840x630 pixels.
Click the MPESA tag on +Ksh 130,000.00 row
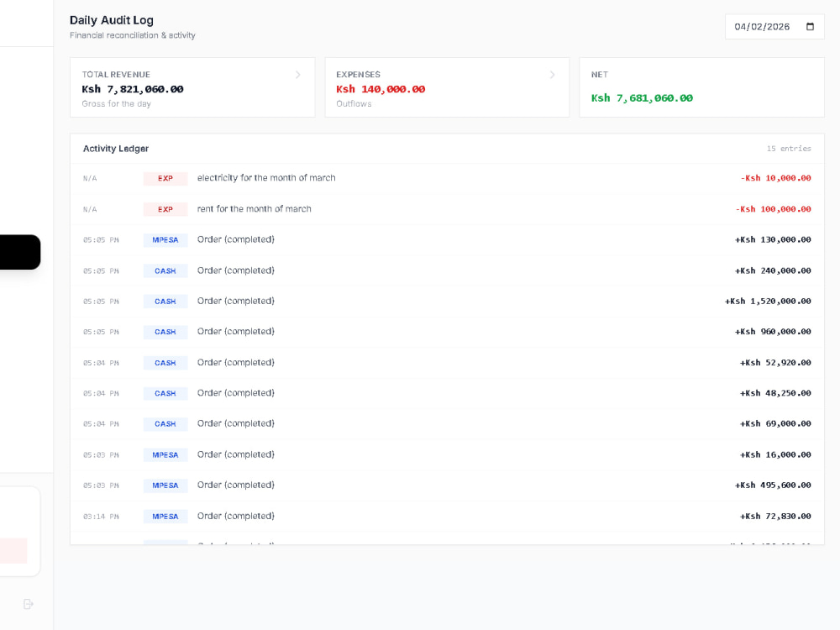coord(165,240)
